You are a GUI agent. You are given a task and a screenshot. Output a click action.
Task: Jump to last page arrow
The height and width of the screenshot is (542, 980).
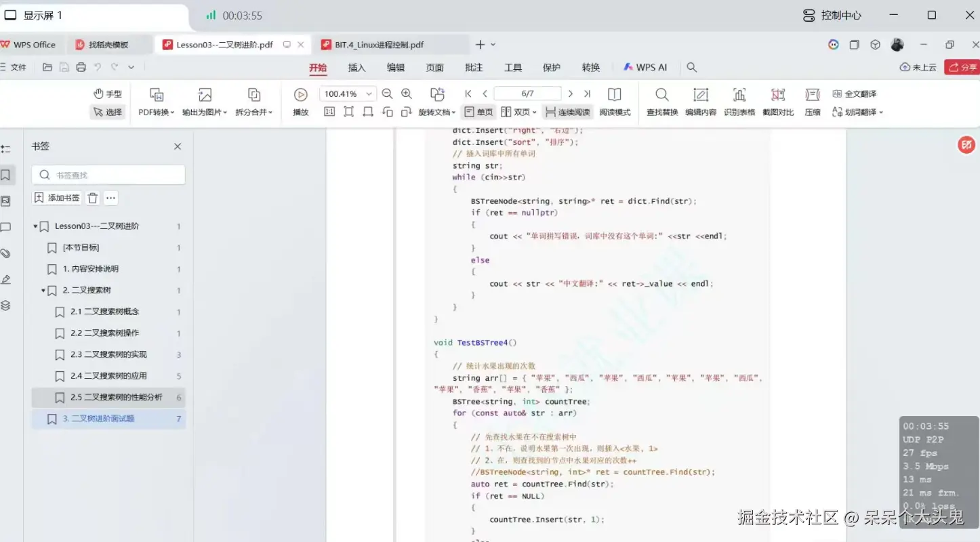click(x=588, y=94)
